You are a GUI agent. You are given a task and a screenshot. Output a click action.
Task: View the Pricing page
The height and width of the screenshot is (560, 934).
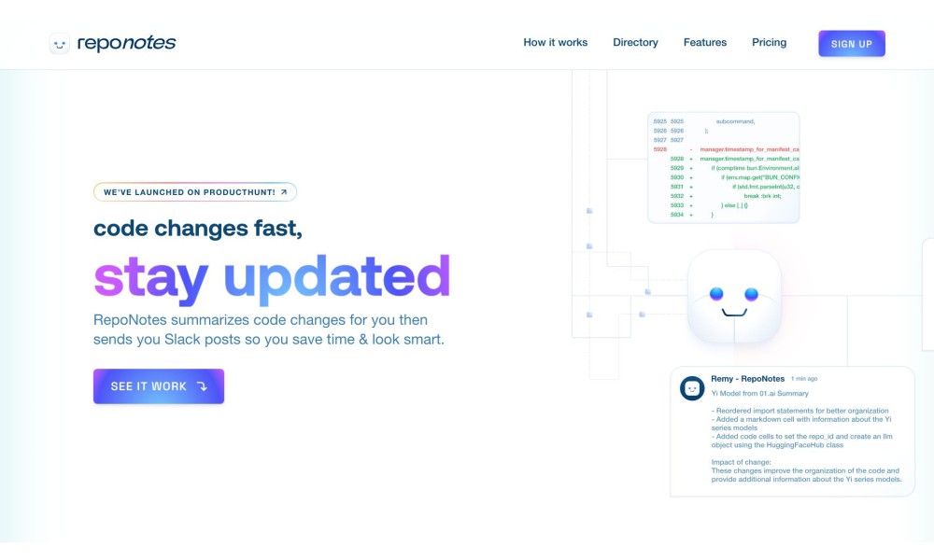[769, 42]
